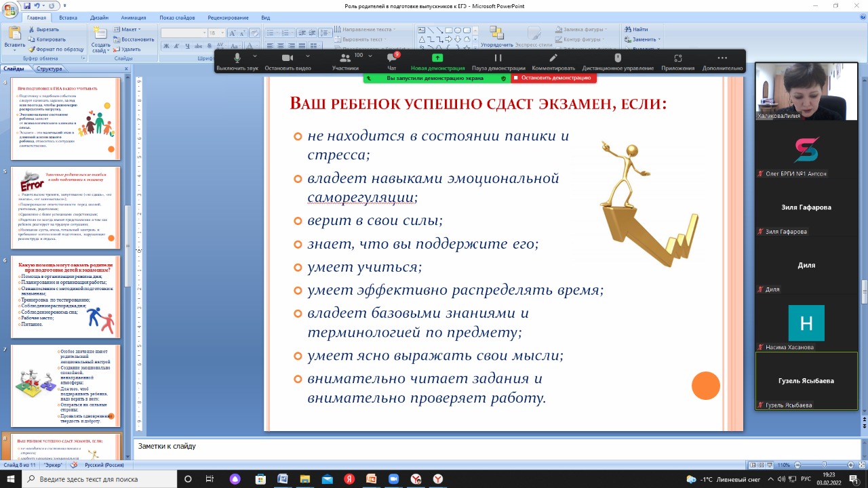
Task: Open the Комментировать annotation tool
Action: (553, 59)
